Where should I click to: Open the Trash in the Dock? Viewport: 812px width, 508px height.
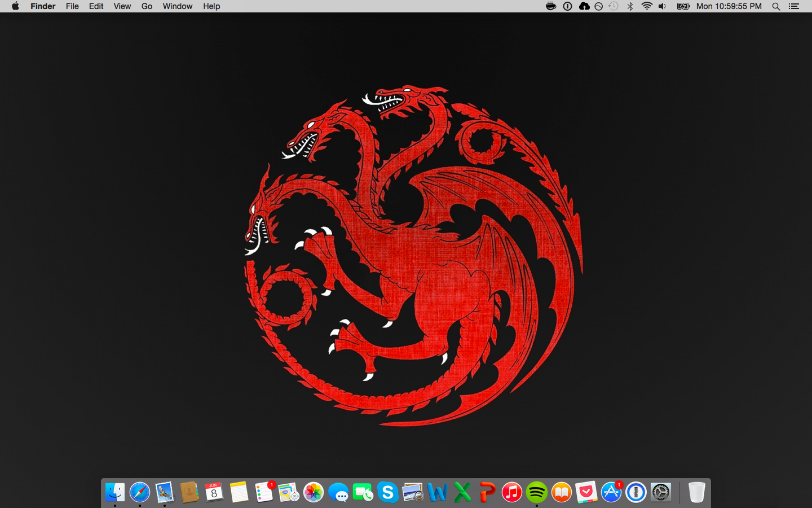coord(697,492)
